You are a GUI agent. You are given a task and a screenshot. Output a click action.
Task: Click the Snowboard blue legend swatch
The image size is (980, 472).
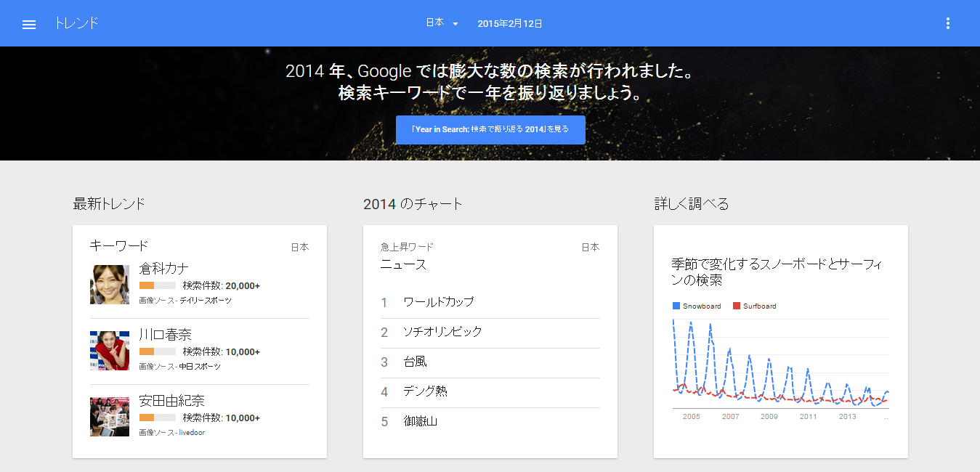tap(676, 306)
